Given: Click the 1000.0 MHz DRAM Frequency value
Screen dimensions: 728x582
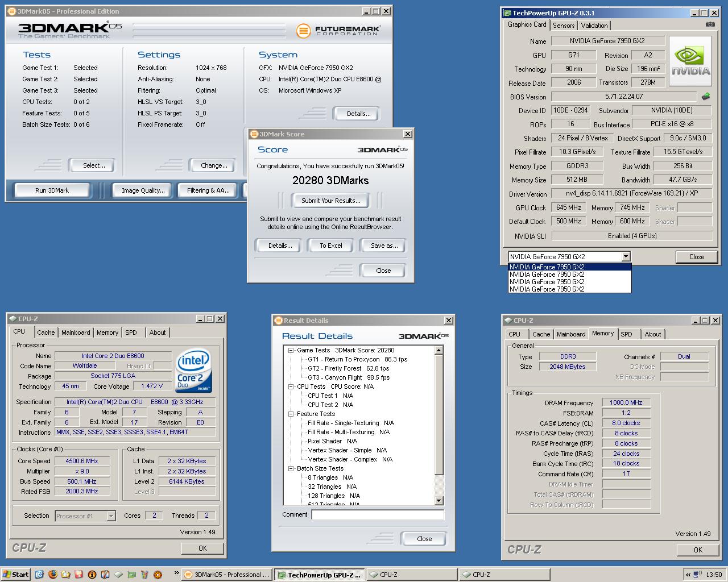Looking at the screenshot, I should pyautogui.click(x=626, y=402).
